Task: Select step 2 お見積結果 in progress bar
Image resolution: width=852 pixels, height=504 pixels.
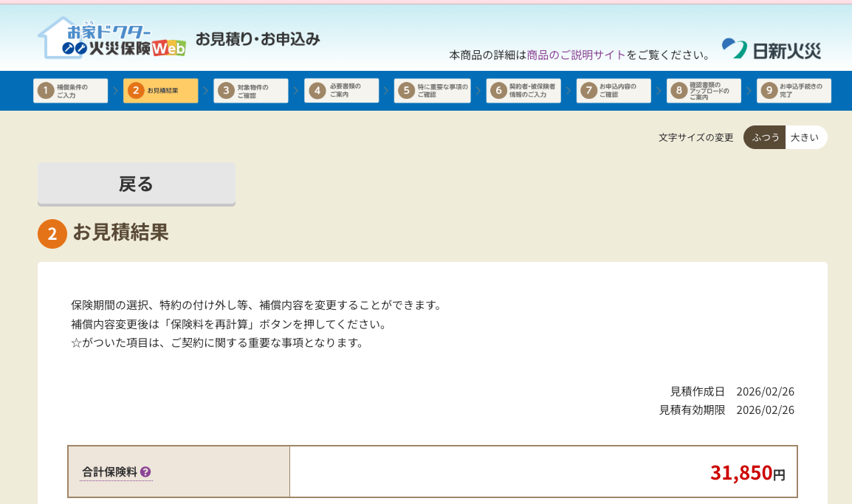Action: (161, 91)
